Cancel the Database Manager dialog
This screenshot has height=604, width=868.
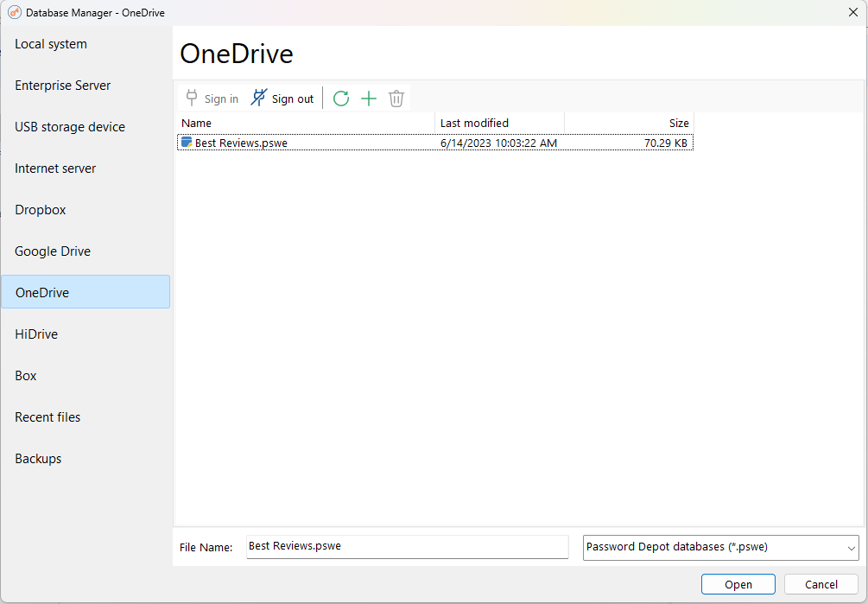point(819,584)
